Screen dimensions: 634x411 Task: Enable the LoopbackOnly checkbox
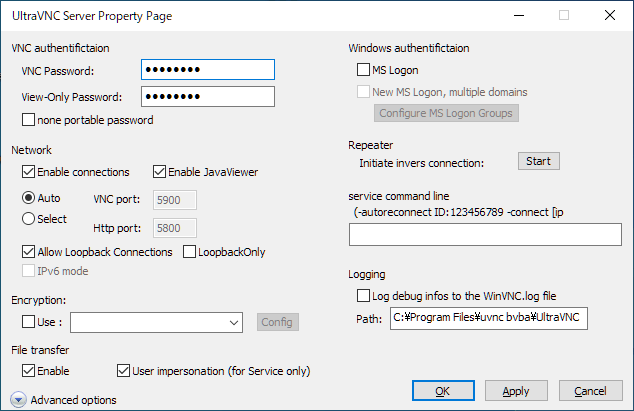point(189,252)
